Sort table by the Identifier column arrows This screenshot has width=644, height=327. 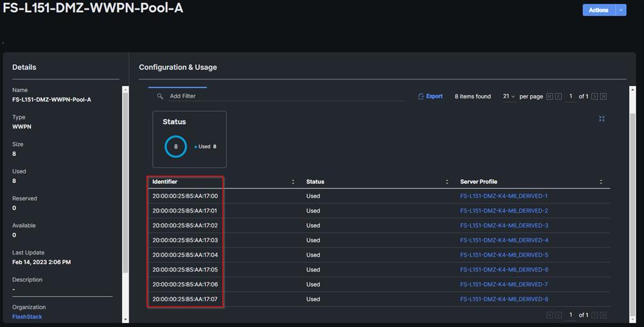pos(293,182)
